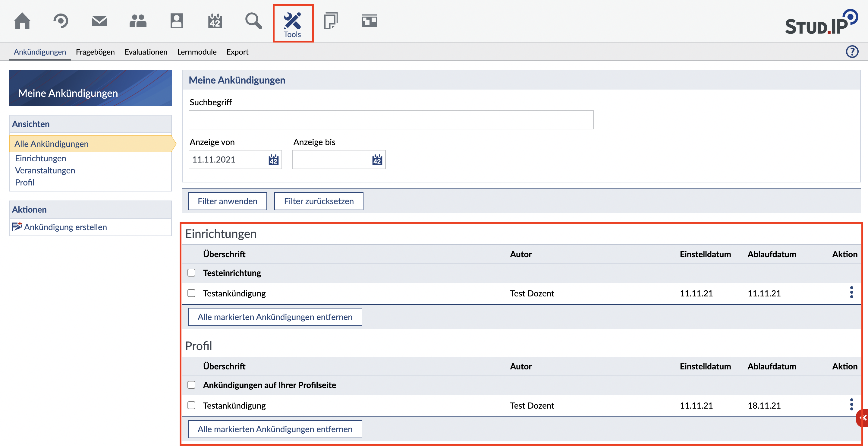
Task: Click Ankündigung erstellen link
Action: pyautogui.click(x=65, y=227)
